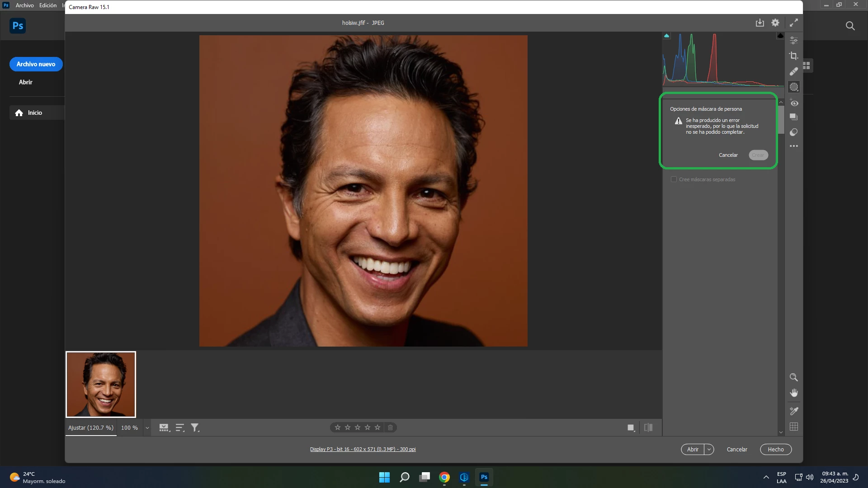Open the Edición menu
This screenshot has width=868, height=488.
click(x=47, y=5)
